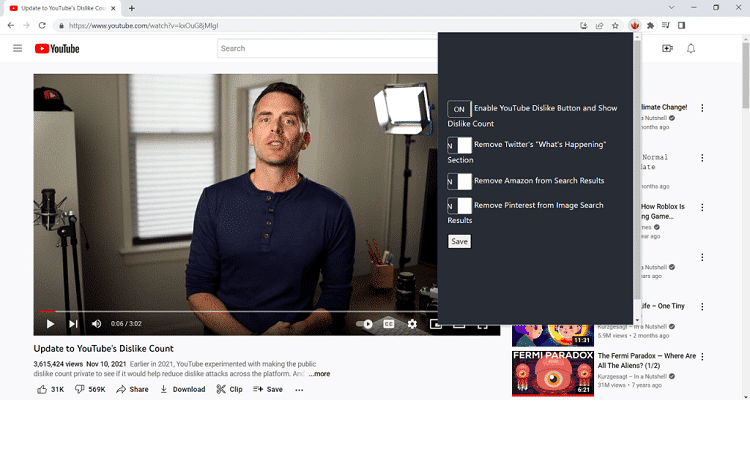Like the video with thumbs up 31K
Viewport: 750px width, 468px height.
pyautogui.click(x=51, y=390)
